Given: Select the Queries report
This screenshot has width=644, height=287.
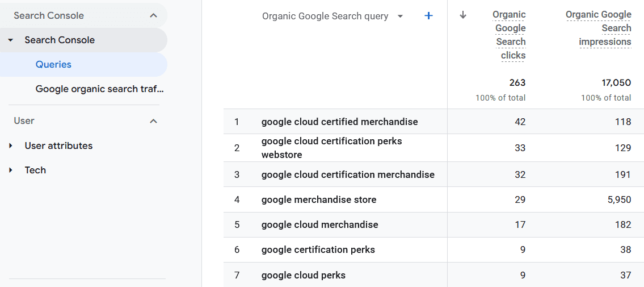Looking at the screenshot, I should tap(53, 64).
